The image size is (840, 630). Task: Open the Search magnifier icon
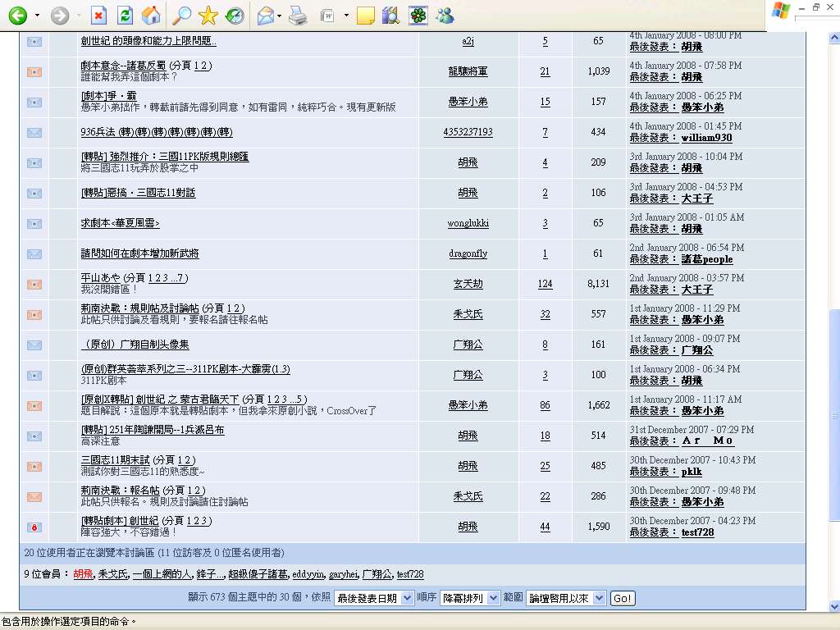click(181, 16)
